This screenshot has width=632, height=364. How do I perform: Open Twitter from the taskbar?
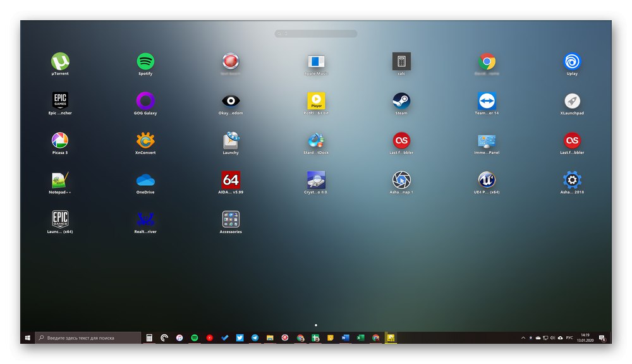click(x=240, y=338)
